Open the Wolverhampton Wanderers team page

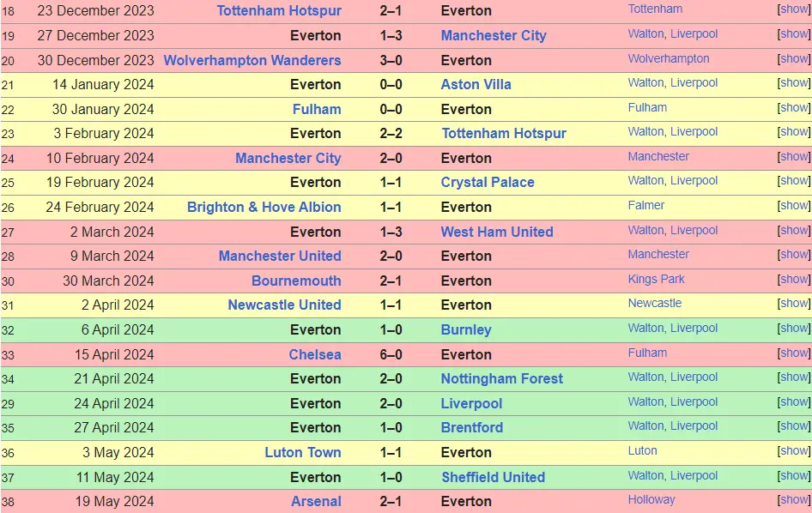251,61
